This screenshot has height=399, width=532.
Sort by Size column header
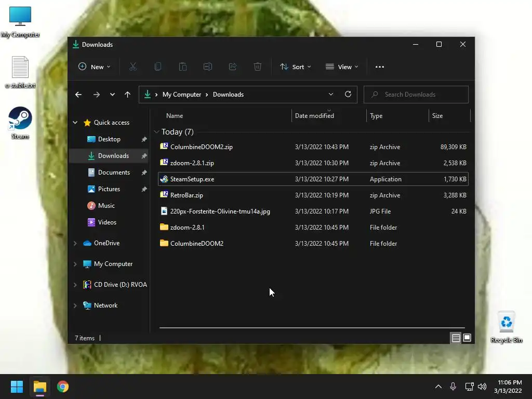click(449, 116)
